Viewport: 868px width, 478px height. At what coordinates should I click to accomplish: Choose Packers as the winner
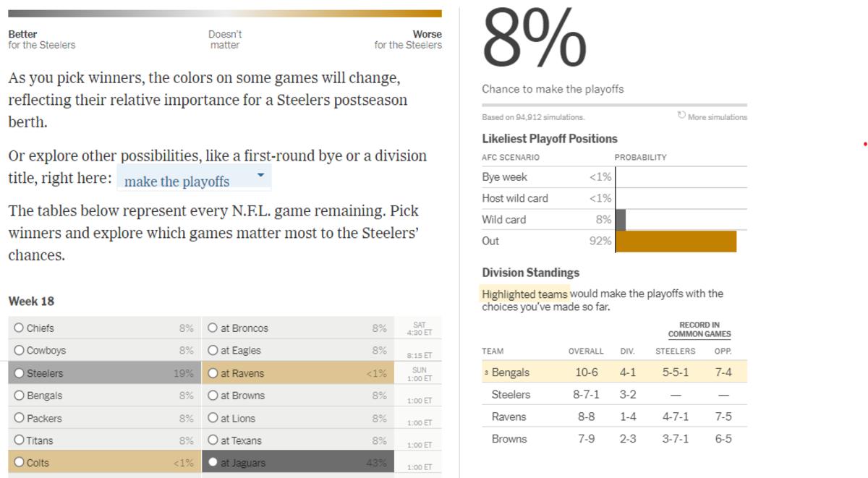19,418
